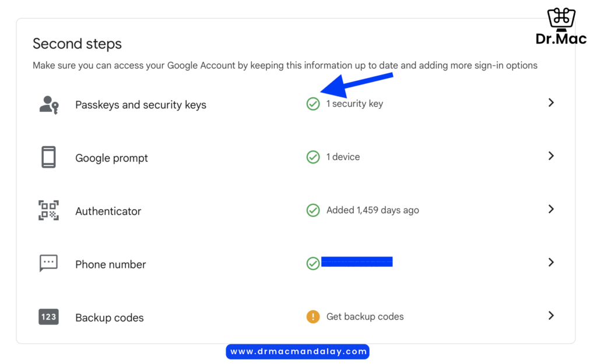Click the green checkmark beside 1 security key

tap(313, 104)
